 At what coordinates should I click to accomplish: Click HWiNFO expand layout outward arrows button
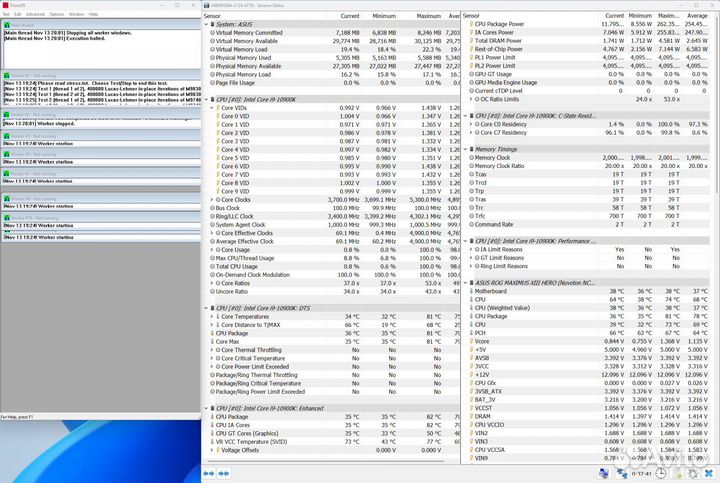click(209, 473)
